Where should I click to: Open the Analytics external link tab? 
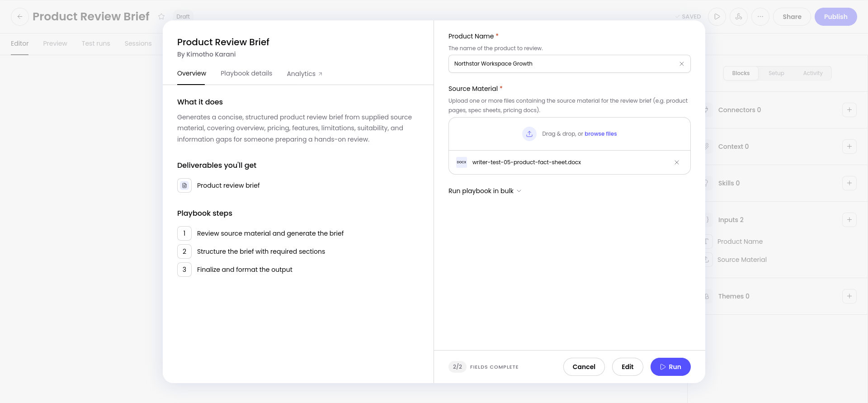[x=305, y=74]
